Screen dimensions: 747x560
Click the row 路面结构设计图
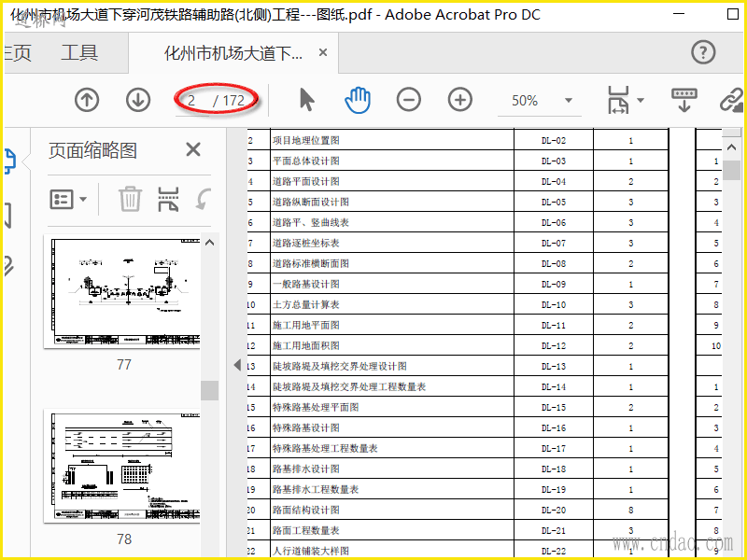[458, 510]
